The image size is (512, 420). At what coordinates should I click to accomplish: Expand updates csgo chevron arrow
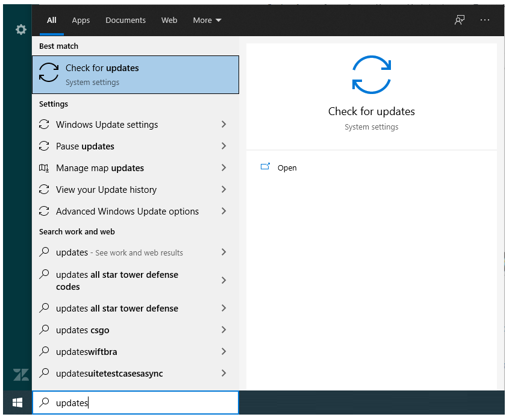pyautogui.click(x=223, y=330)
